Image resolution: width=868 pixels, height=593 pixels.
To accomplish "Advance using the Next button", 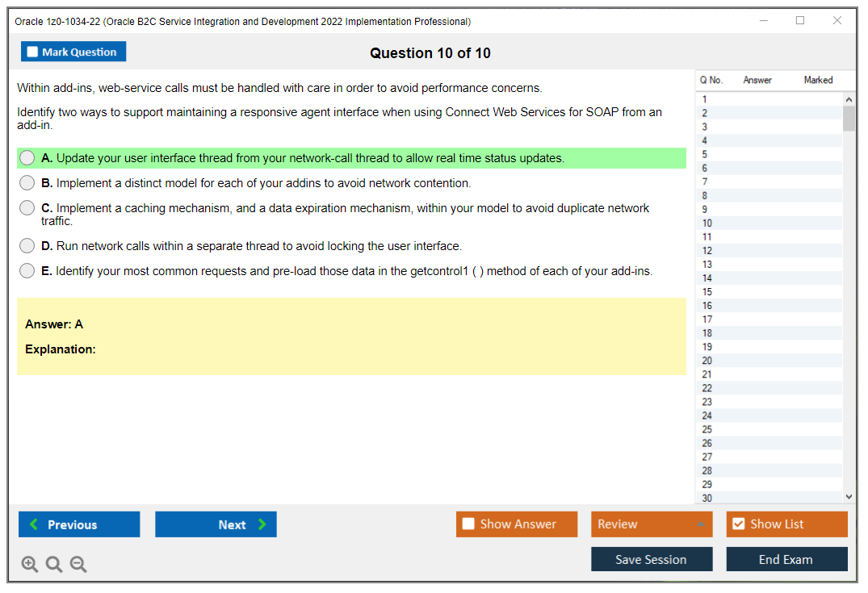I will (x=216, y=524).
